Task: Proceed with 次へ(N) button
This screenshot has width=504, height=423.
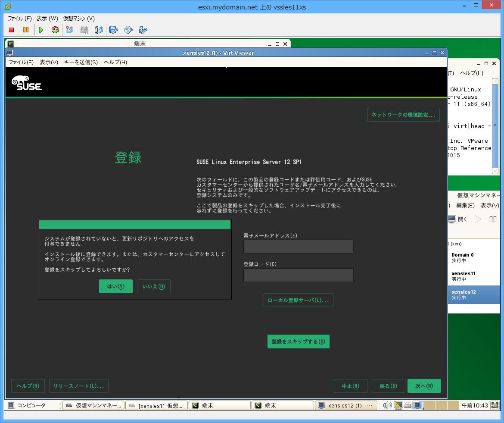Action: [x=424, y=386]
